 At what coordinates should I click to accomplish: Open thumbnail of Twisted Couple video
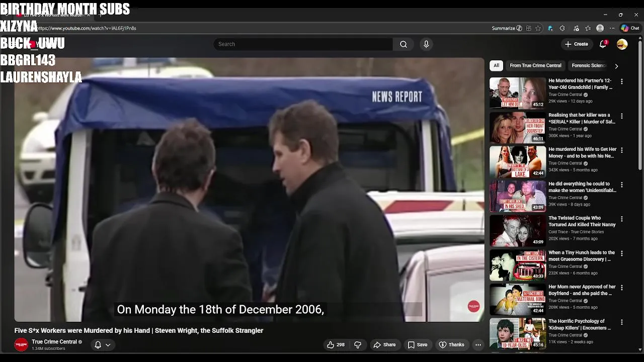[x=518, y=231]
